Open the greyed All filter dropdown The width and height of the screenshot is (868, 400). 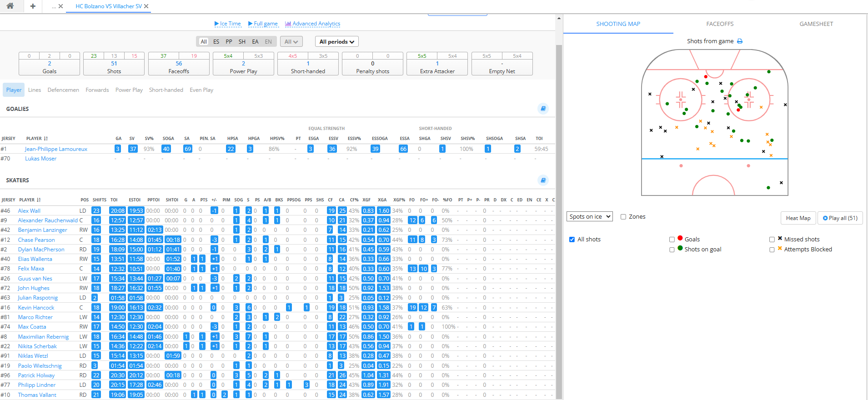point(291,42)
